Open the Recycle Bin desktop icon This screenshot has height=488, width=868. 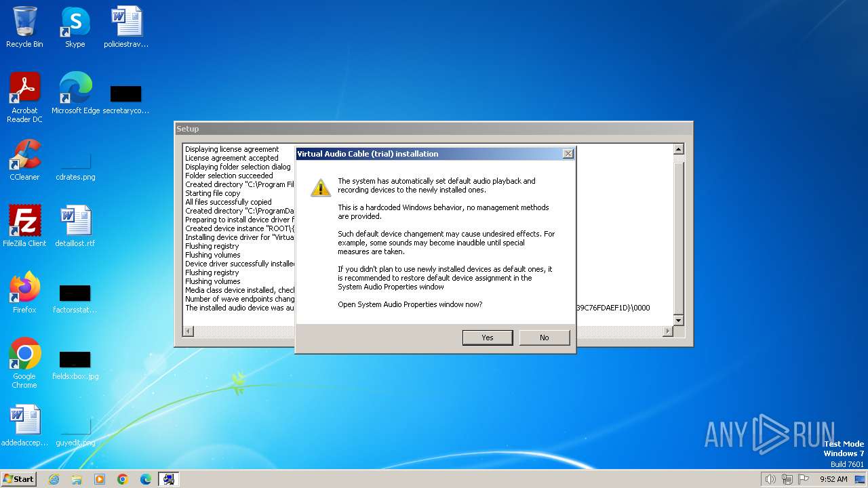24,27
